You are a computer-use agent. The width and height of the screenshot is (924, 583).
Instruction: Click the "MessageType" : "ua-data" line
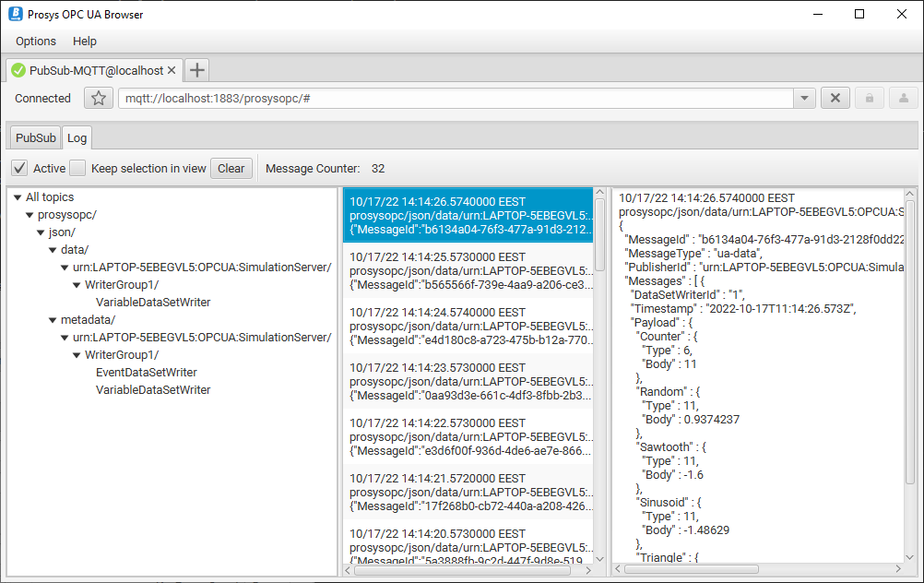[693, 254]
